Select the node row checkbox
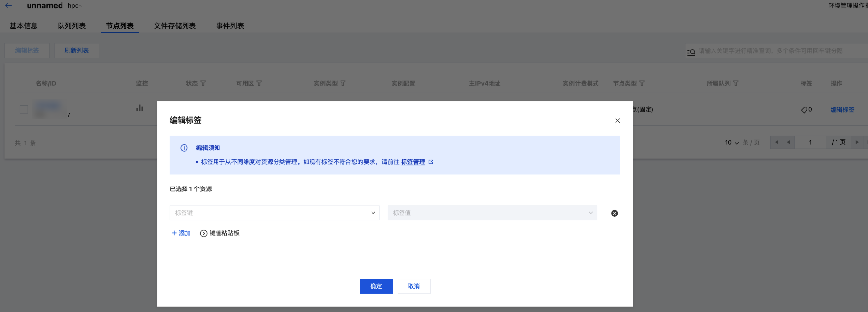 [24, 109]
